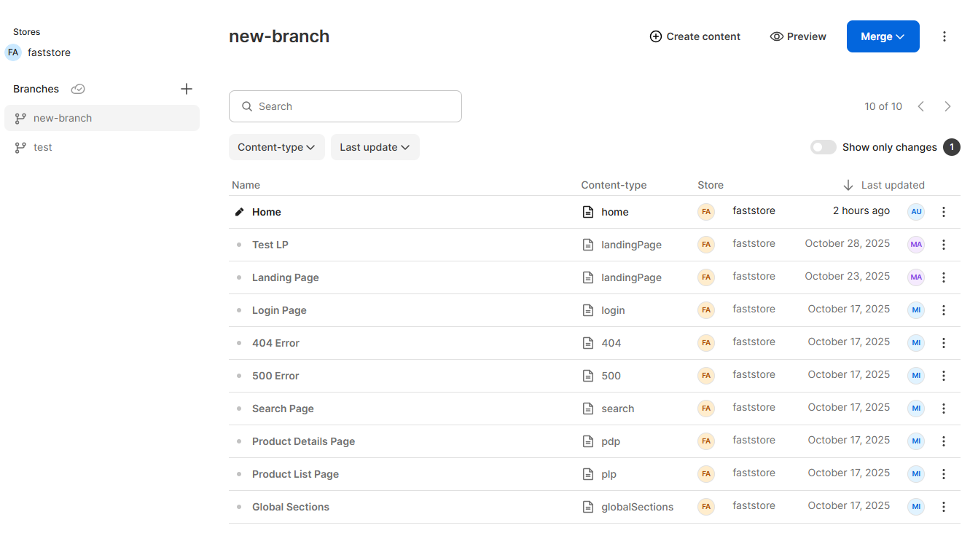The width and height of the screenshot is (970, 560).
Task: Click the Content-type column header
Action: (x=614, y=185)
